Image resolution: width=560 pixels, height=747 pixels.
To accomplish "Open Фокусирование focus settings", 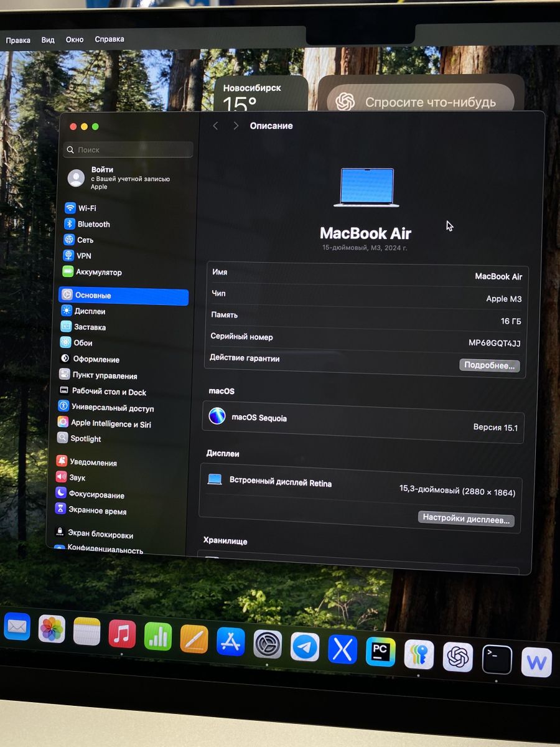I will click(90, 495).
